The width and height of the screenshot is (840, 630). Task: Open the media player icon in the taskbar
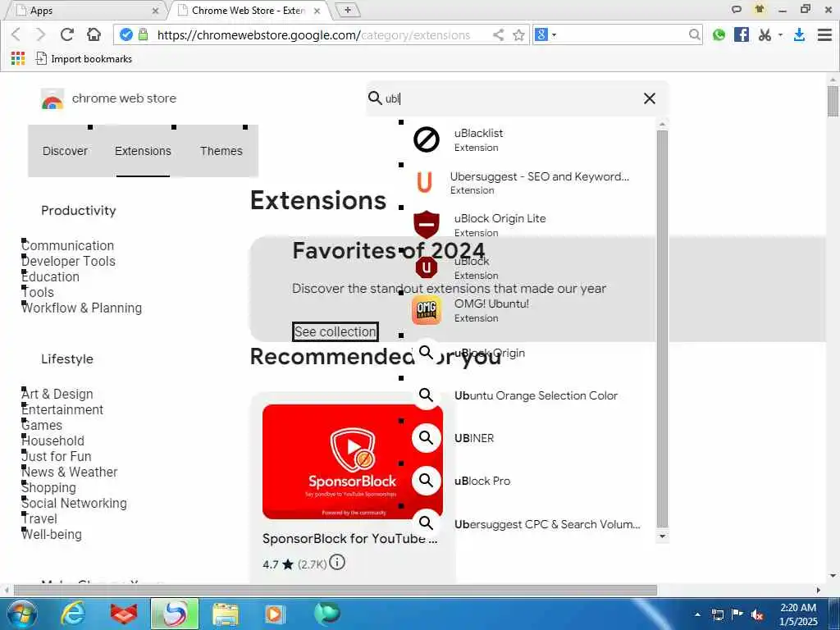275,614
